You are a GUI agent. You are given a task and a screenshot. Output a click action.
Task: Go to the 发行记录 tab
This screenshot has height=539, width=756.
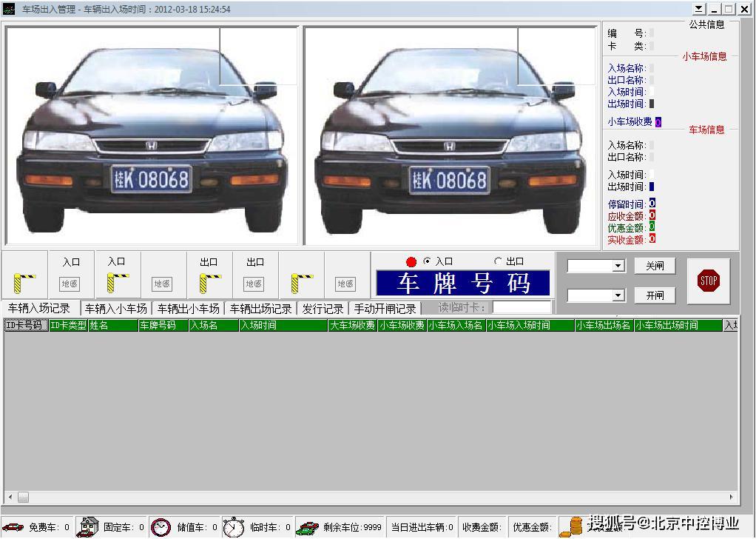pos(323,309)
